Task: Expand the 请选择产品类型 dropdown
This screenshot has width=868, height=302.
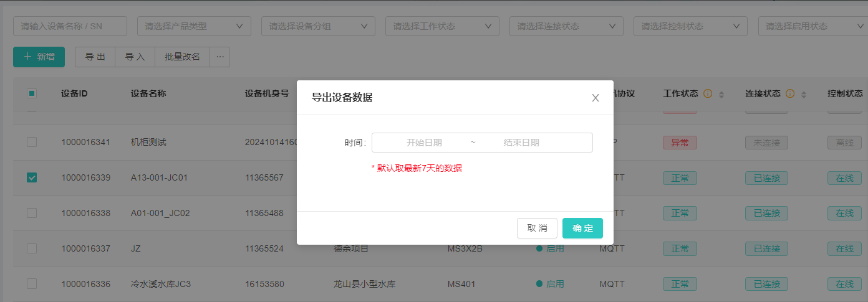Action: [x=194, y=26]
